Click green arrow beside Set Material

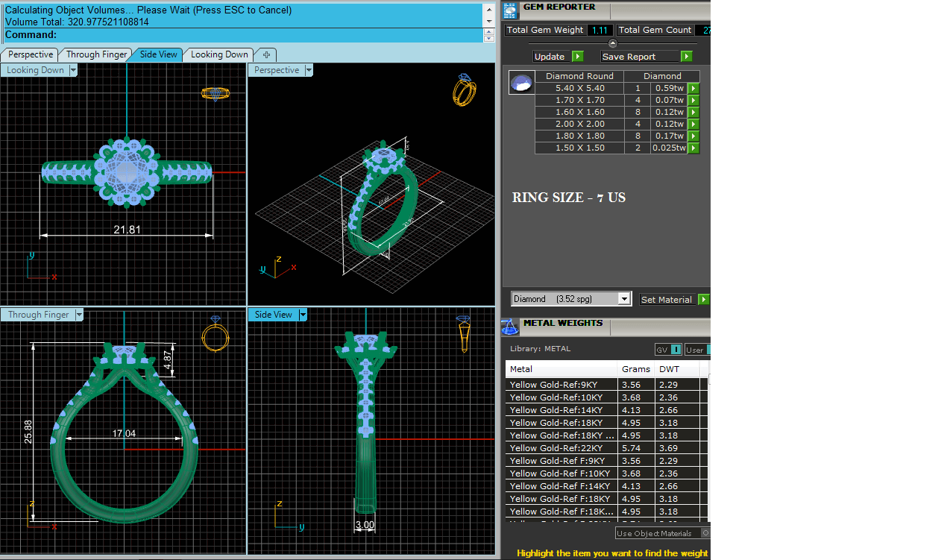tap(703, 299)
